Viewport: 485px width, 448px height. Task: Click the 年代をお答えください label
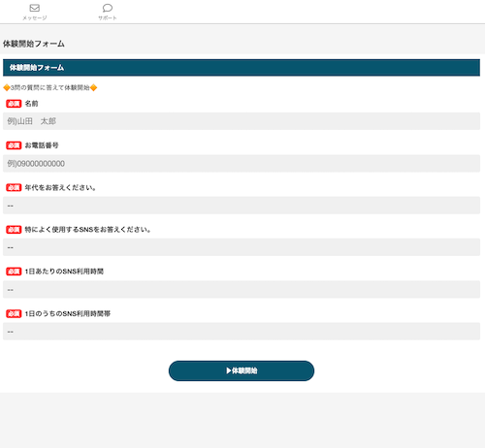[x=60, y=187]
